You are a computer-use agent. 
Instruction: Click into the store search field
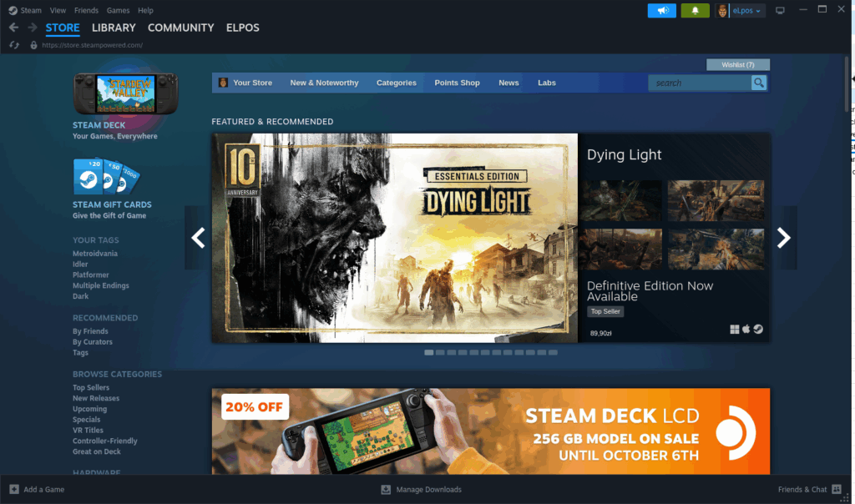tap(700, 83)
